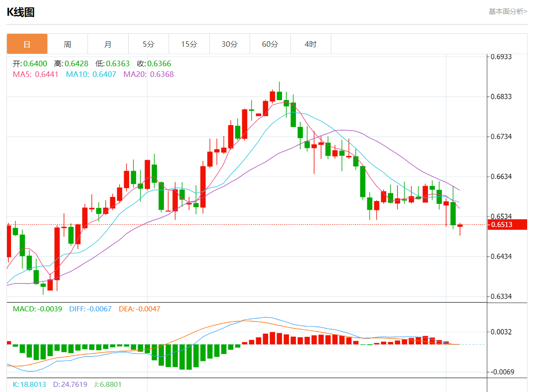Open the 基本面分析 link
541x392 pixels.
pos(508,11)
